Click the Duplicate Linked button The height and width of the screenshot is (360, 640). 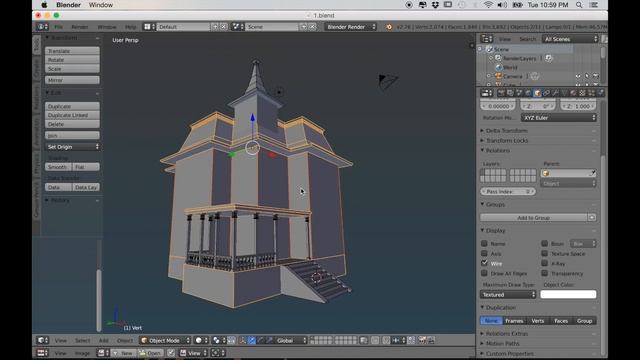coord(72,115)
